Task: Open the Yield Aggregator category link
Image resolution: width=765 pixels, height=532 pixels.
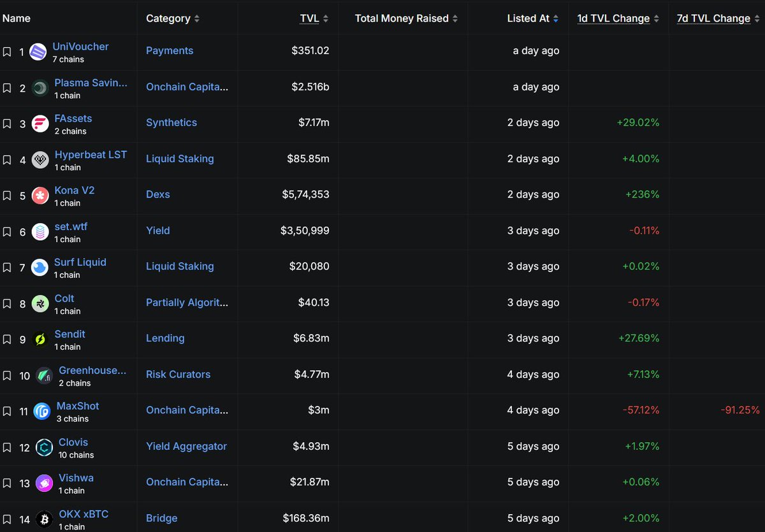Action: pyautogui.click(x=186, y=447)
